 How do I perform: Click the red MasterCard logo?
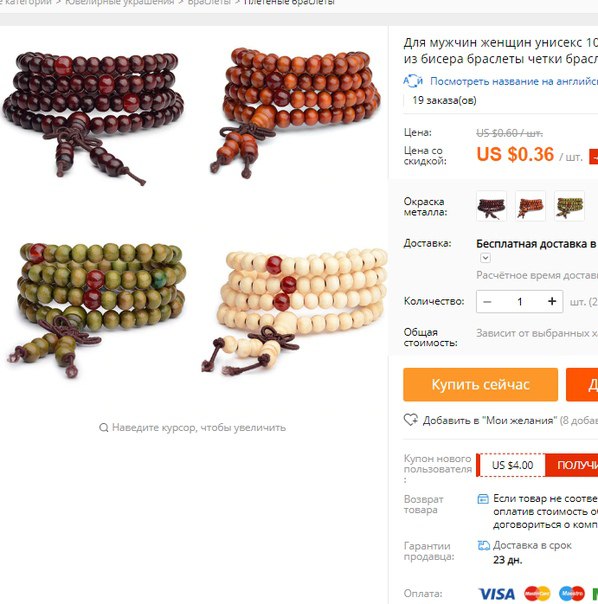(x=537, y=594)
